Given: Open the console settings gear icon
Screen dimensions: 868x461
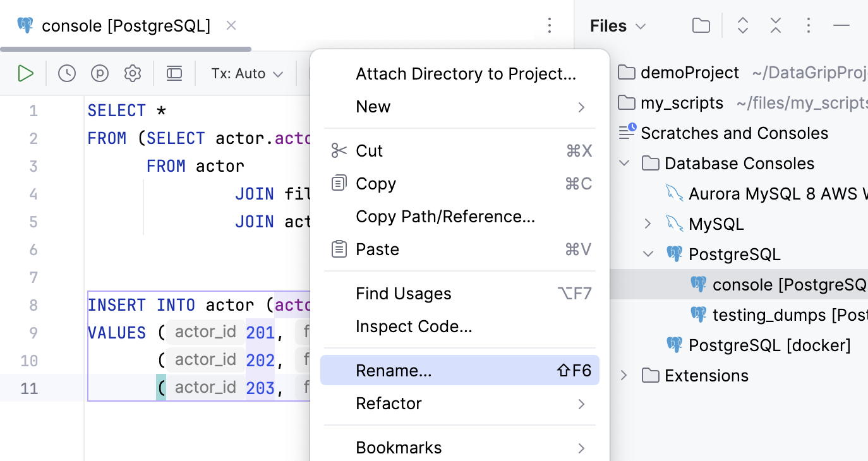Looking at the screenshot, I should tap(133, 73).
